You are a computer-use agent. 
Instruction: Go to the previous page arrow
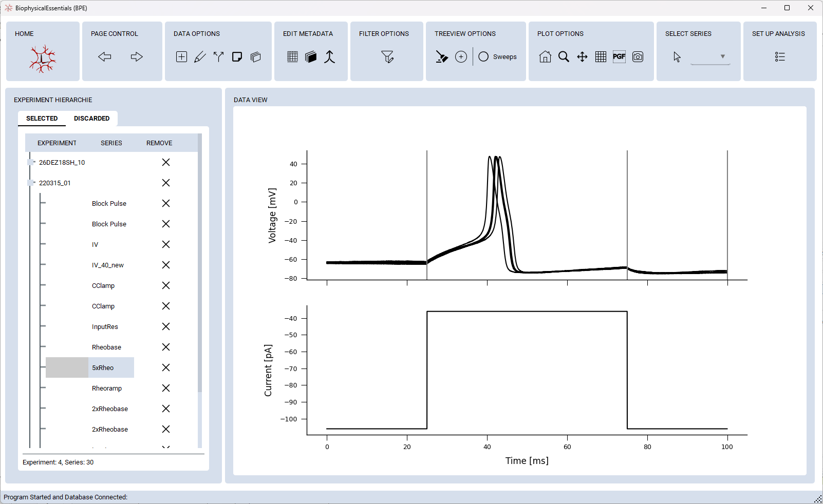pyautogui.click(x=105, y=57)
